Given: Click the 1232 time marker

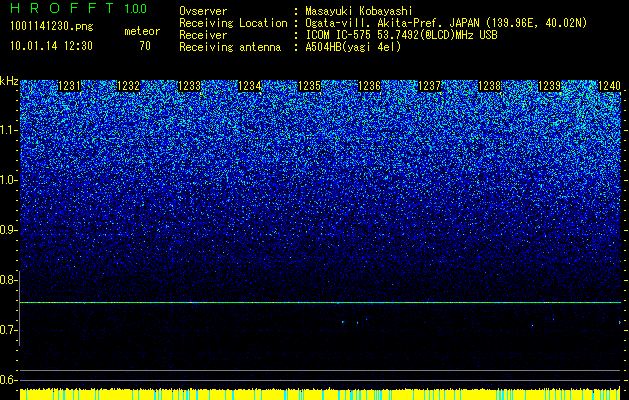Looking at the screenshot, I should (x=129, y=86).
